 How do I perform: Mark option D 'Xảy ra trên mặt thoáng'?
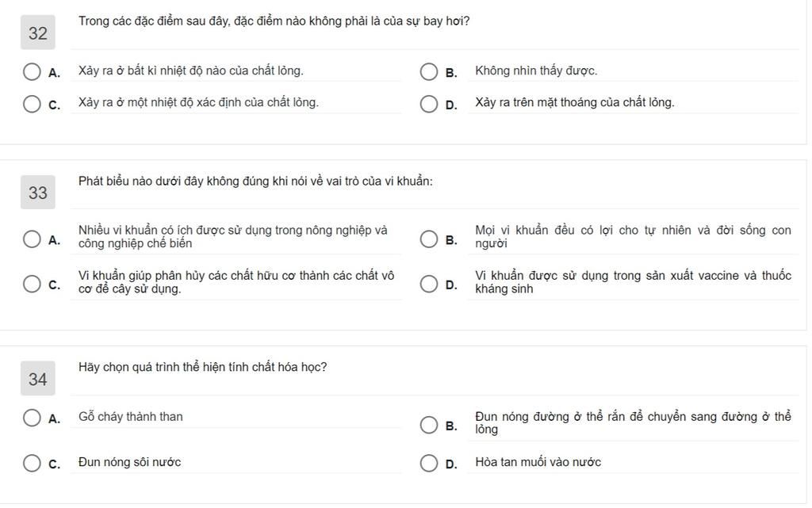429,104
